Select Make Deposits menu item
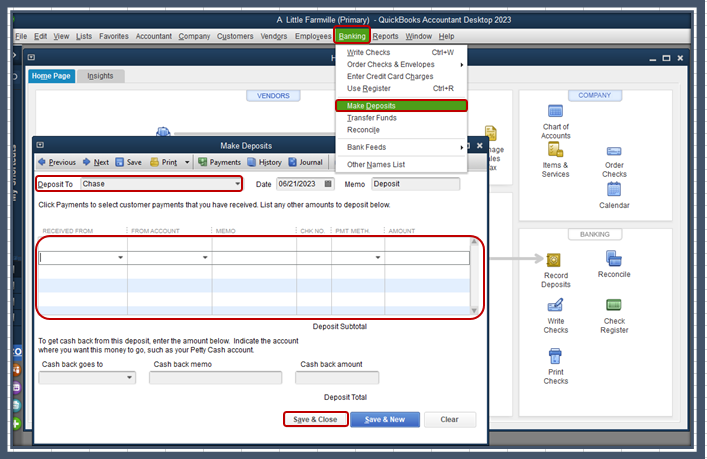The image size is (707, 459). pyautogui.click(x=401, y=106)
